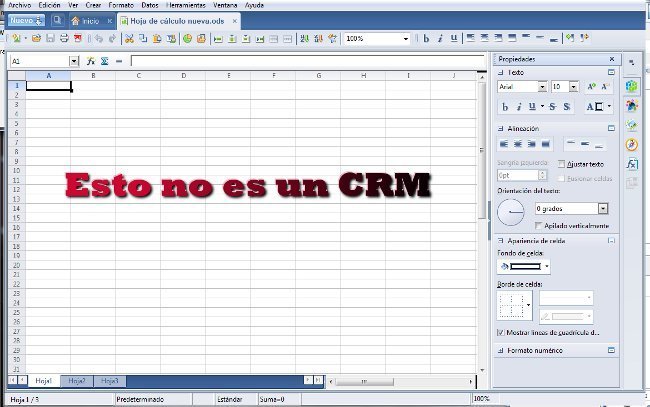650x407 pixels.
Task: Justify text in the Alineación section
Action: pos(546,144)
